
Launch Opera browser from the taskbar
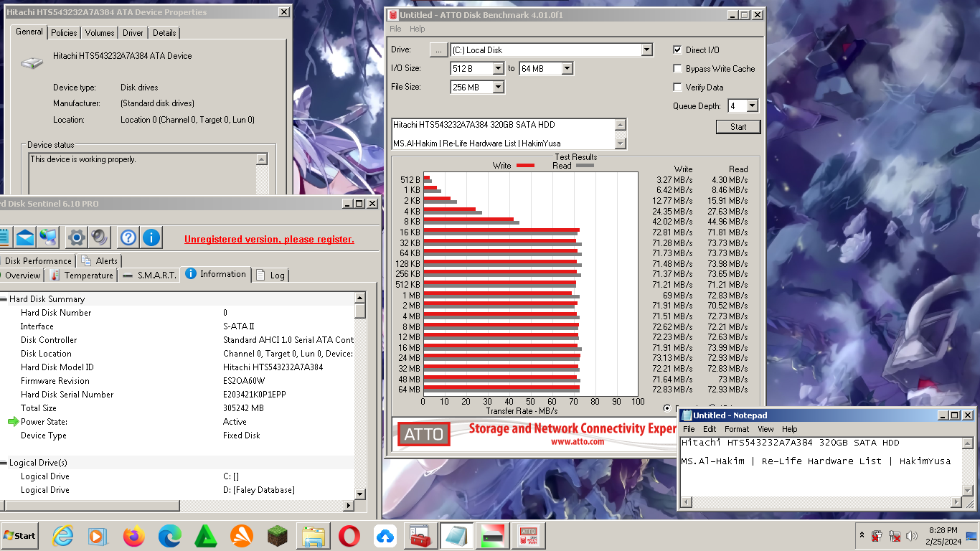pos(349,536)
